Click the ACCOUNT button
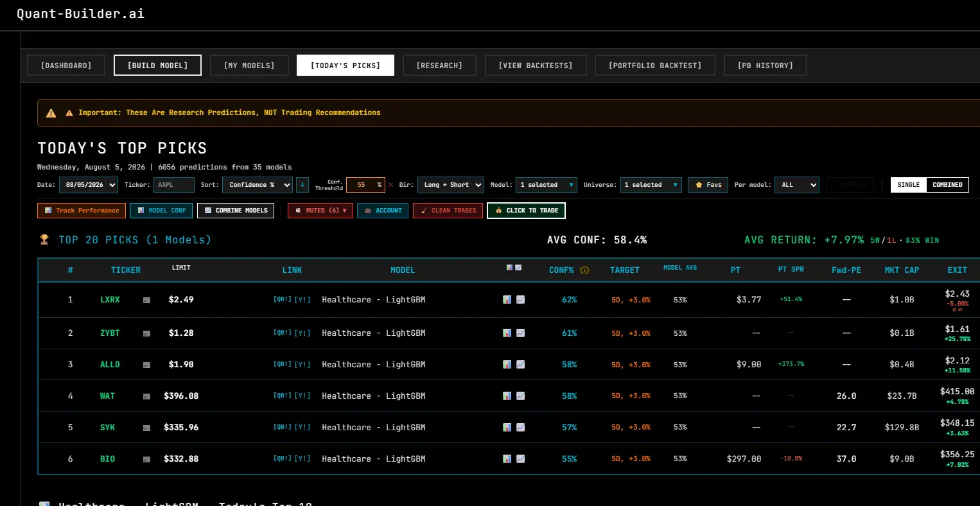This screenshot has height=506, width=980. point(383,211)
